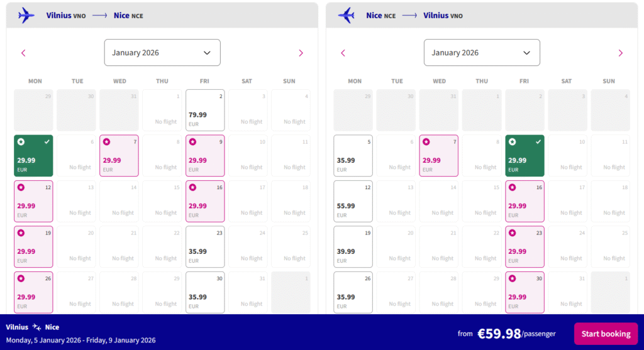Viewport: 644px width, 350px height.
Task: Deselect the chosen outbound 5 January flight
Action: pyautogui.click(x=33, y=156)
